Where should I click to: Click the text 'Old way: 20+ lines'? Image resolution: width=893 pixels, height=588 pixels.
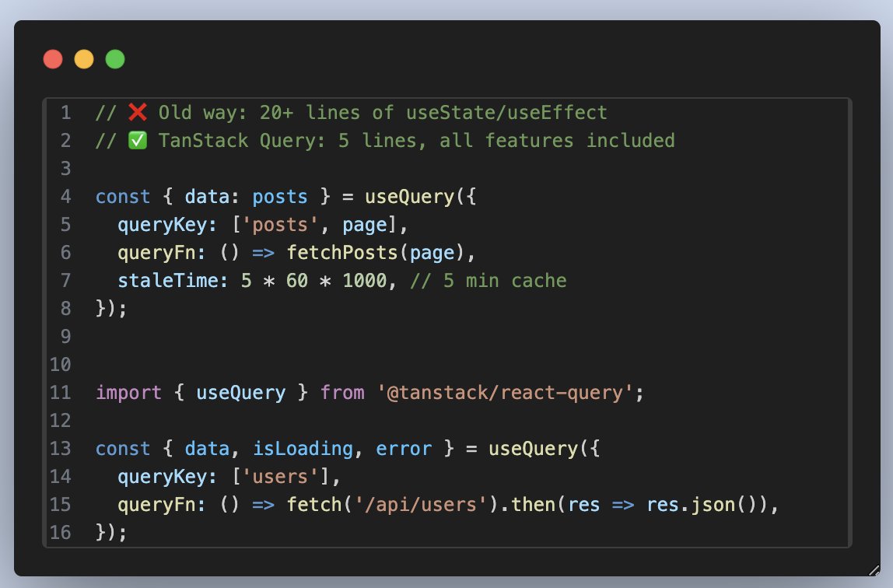[258, 112]
